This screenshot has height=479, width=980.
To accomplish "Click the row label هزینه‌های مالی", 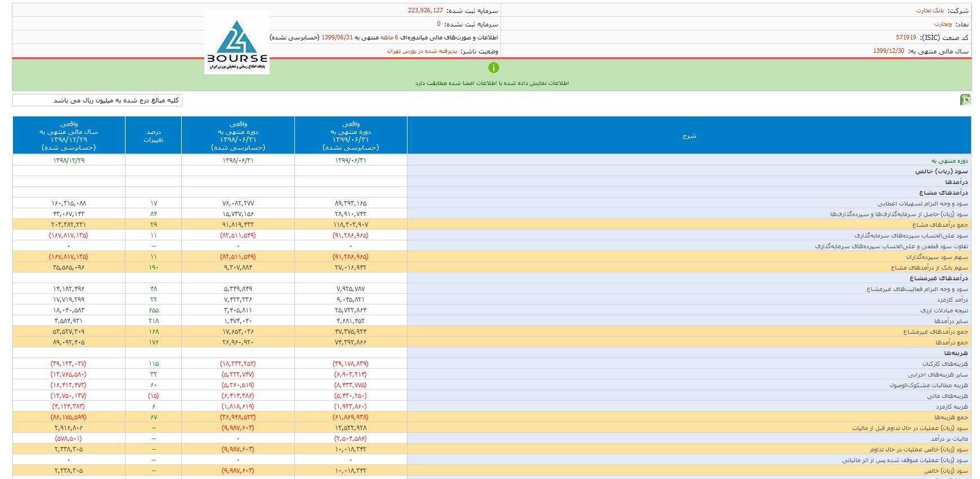I will tap(947, 396).
